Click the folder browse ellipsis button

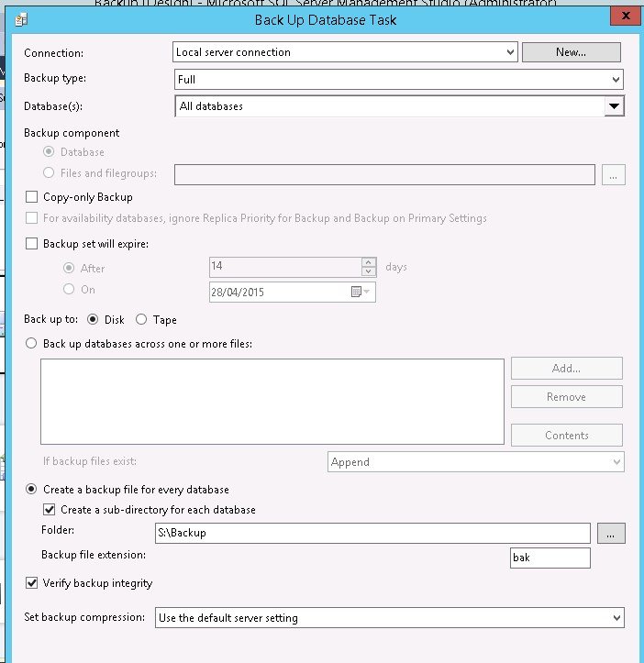610,533
